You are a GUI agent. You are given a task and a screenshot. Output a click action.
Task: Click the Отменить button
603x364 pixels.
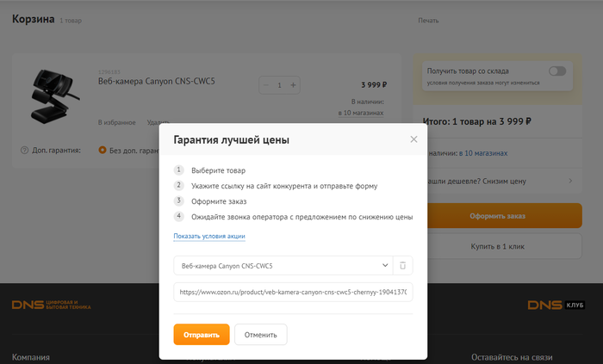tap(260, 334)
